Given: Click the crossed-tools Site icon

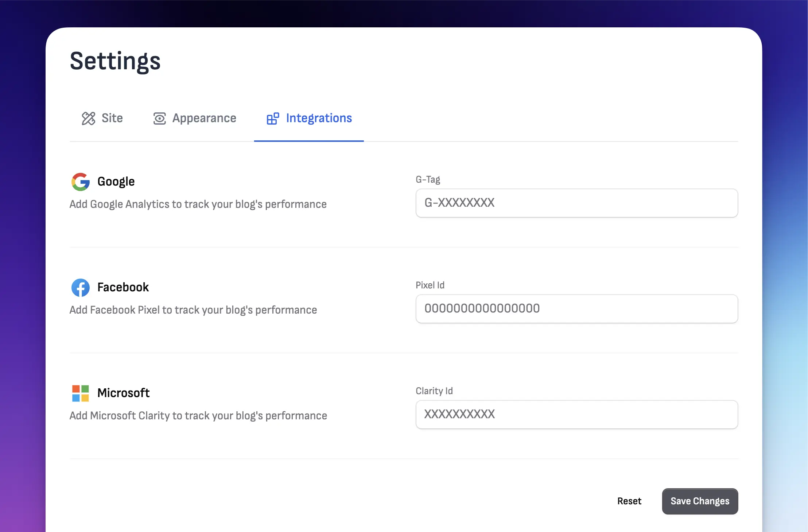Looking at the screenshot, I should tap(87, 118).
